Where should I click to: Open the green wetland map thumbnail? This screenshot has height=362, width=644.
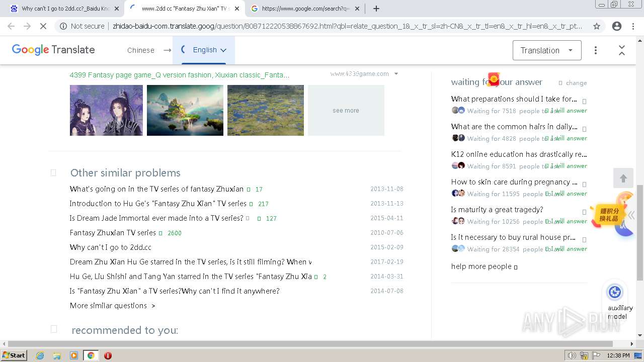(x=266, y=110)
